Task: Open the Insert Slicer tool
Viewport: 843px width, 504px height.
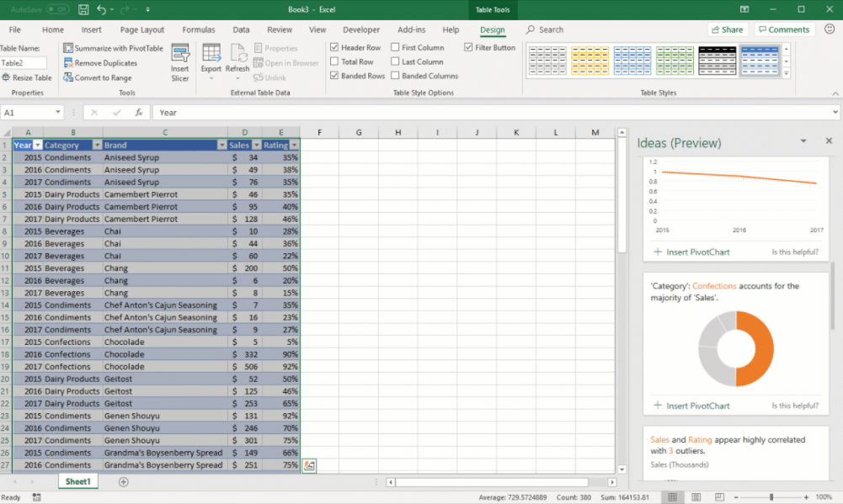Action: tap(180, 59)
